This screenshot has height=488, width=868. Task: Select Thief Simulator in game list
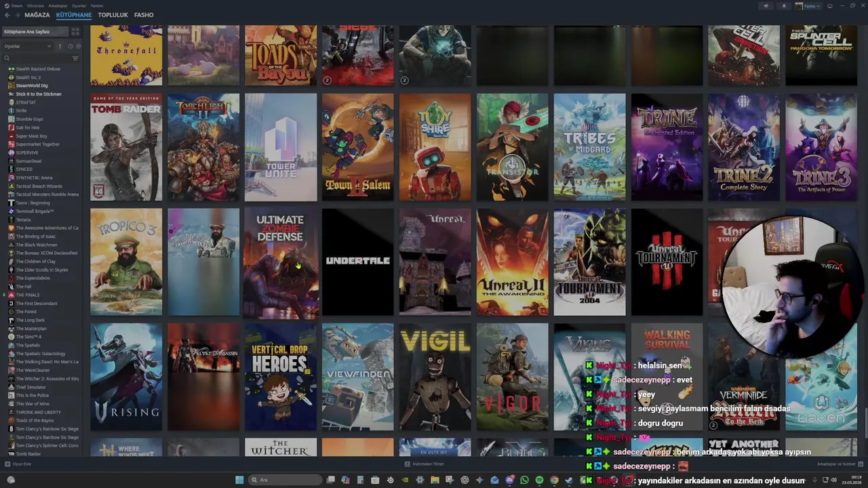coord(31,387)
